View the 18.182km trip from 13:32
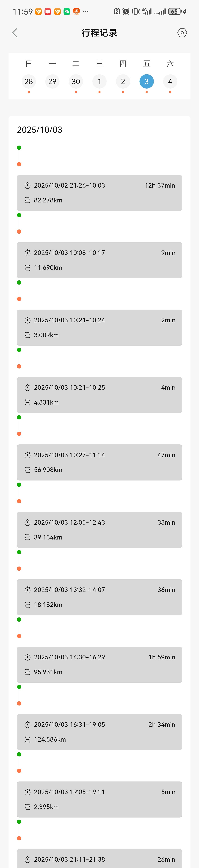The width and height of the screenshot is (199, 868). click(99, 597)
